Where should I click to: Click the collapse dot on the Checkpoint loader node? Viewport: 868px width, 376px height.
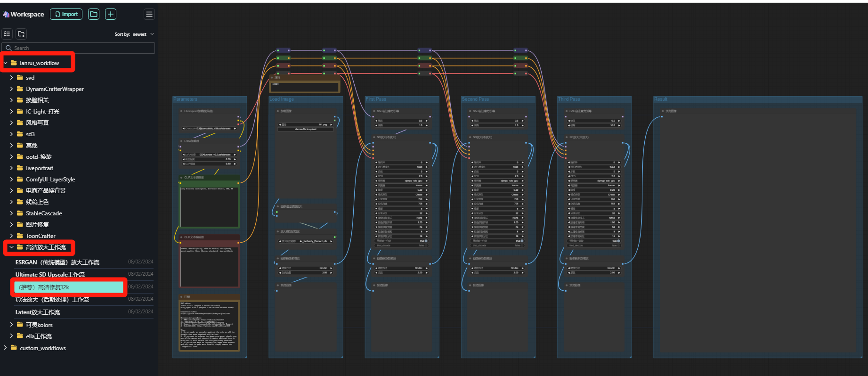click(181, 111)
